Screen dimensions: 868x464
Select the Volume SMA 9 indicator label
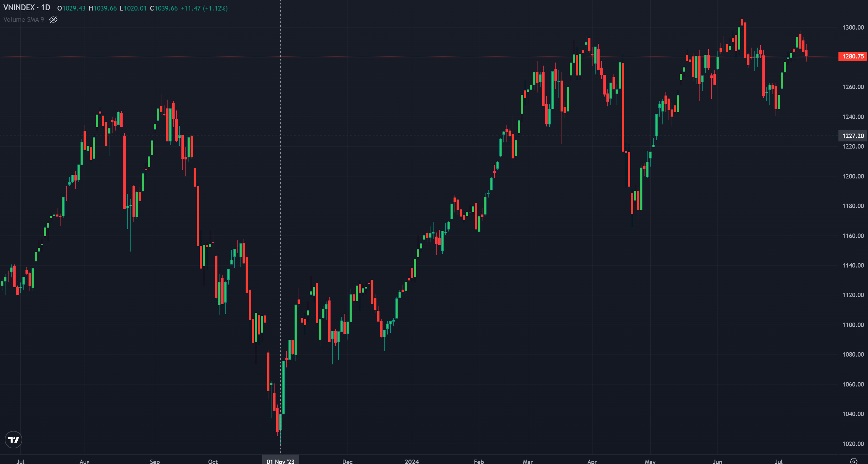(x=24, y=20)
